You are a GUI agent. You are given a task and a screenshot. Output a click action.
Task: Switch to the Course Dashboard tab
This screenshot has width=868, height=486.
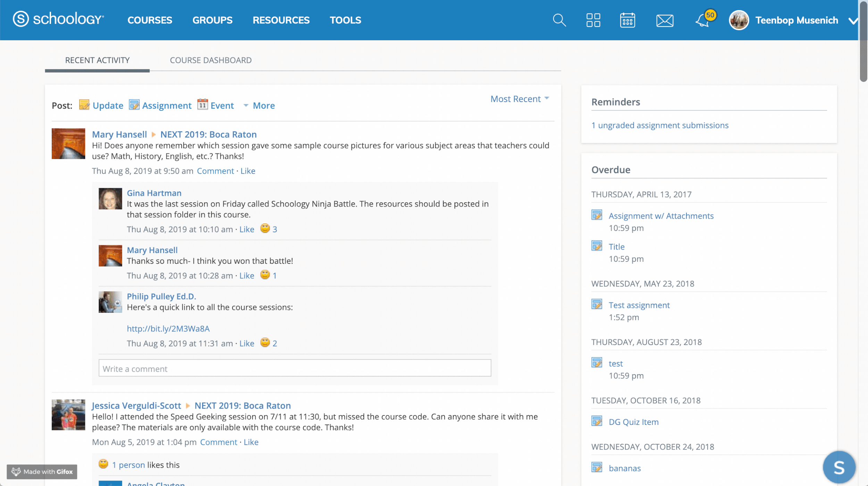[x=210, y=60]
